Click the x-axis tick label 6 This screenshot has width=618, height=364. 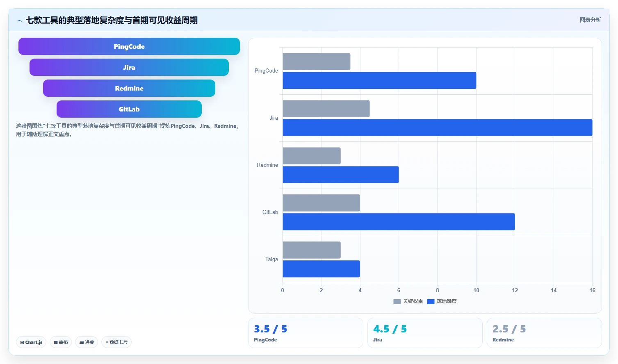399,290
